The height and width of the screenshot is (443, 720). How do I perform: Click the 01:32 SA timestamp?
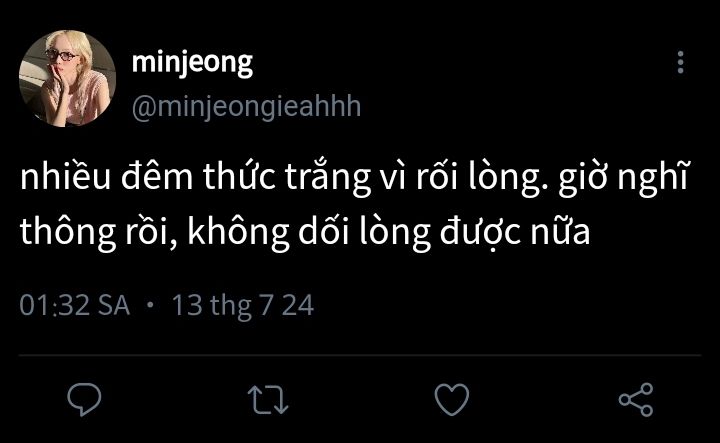coord(76,305)
